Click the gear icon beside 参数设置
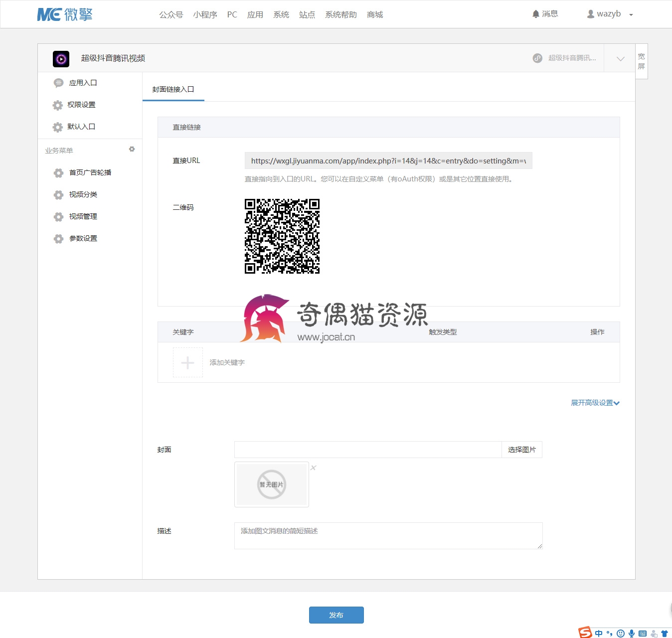 coord(58,239)
